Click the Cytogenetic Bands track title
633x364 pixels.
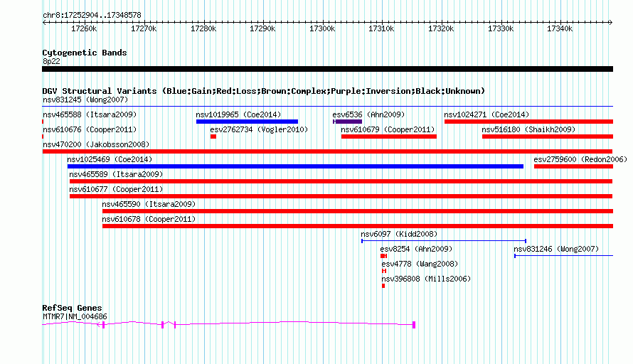tap(85, 53)
